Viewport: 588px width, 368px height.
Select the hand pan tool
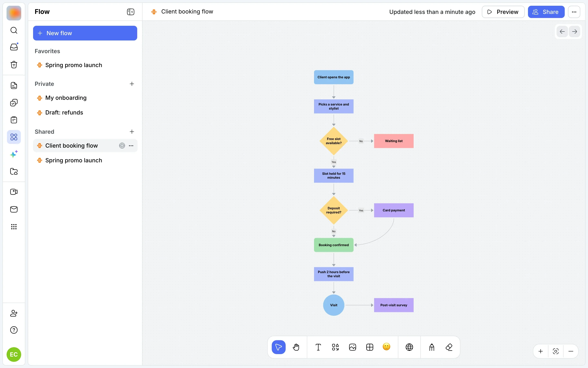coord(296,347)
